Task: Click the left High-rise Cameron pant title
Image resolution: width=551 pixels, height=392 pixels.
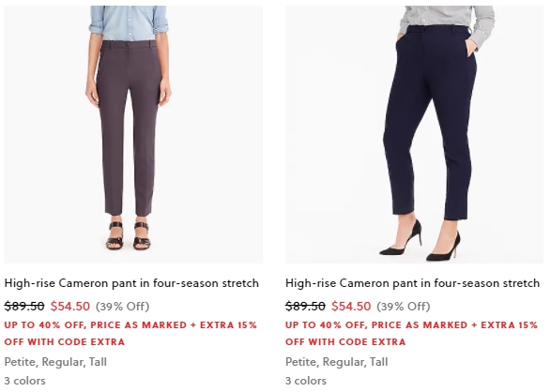Action: coord(131,283)
